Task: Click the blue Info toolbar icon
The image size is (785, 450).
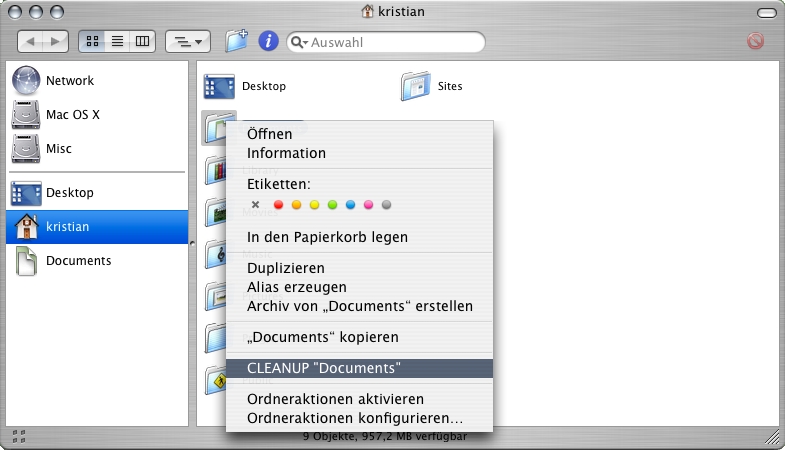Action: point(268,41)
